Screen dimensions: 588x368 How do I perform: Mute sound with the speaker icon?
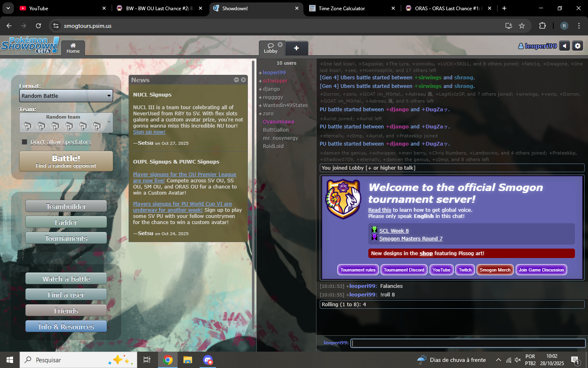tap(564, 46)
